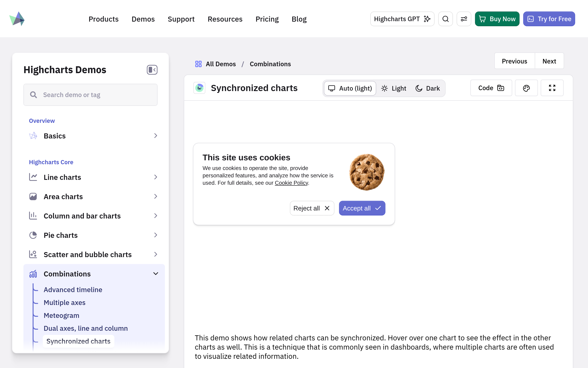Switch to Light theme mode
This screenshot has width=588, height=368.
[394, 88]
